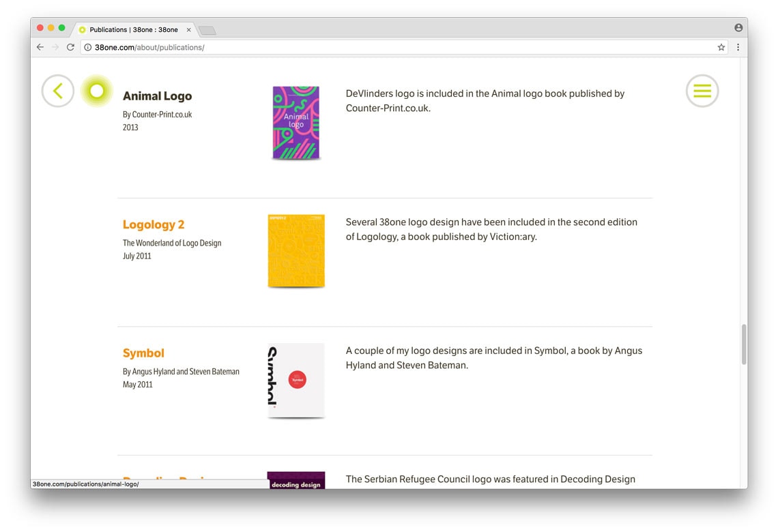Open the hamburger menu button

(x=702, y=91)
